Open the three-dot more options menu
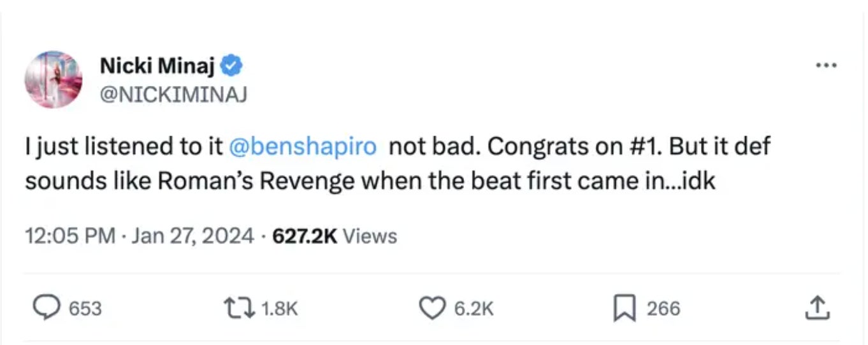 [827, 65]
